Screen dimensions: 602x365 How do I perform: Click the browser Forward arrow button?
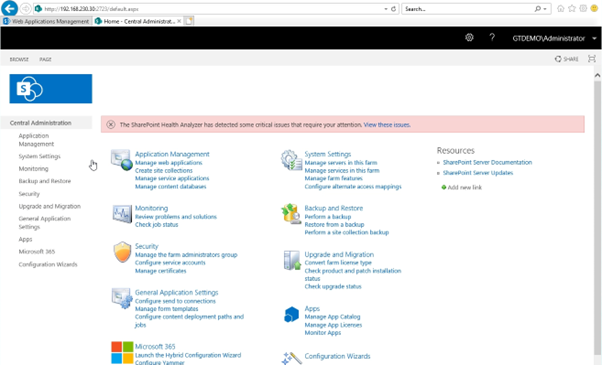tap(25, 8)
